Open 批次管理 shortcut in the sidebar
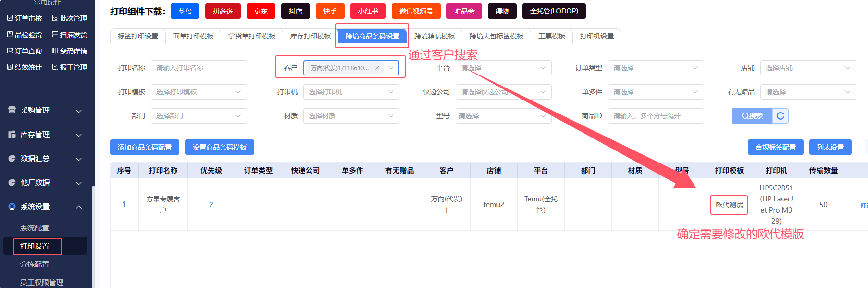This screenshot has width=868, height=288. (x=70, y=18)
